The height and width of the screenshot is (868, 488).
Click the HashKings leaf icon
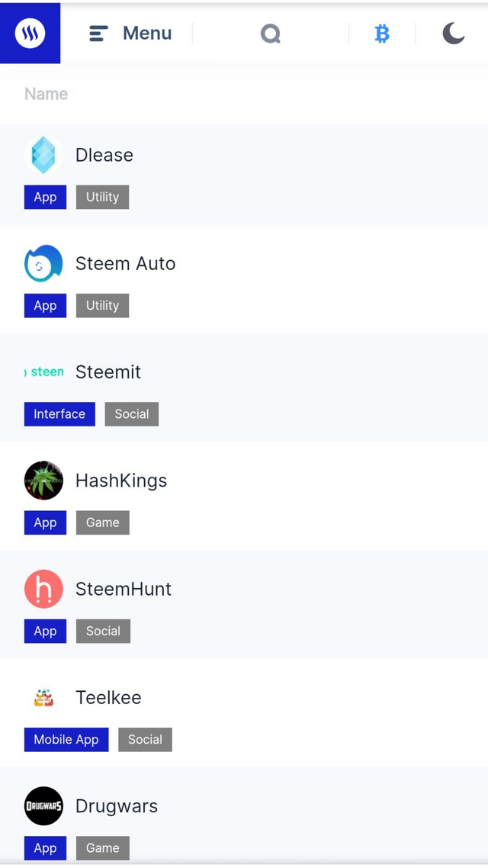[43, 481]
